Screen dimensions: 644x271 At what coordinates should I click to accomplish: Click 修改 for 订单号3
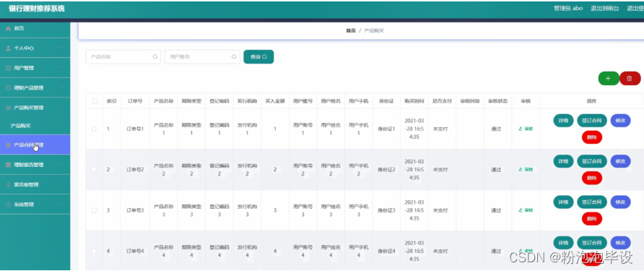pos(620,202)
